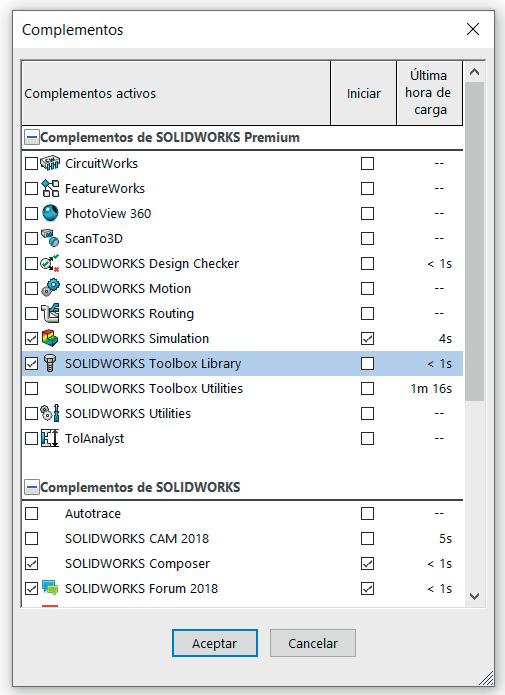Viewport: 505px width, 695px height.
Task: Check Iniciar box for SOLIDWORKS Toolbox Library
Action: [x=367, y=363]
